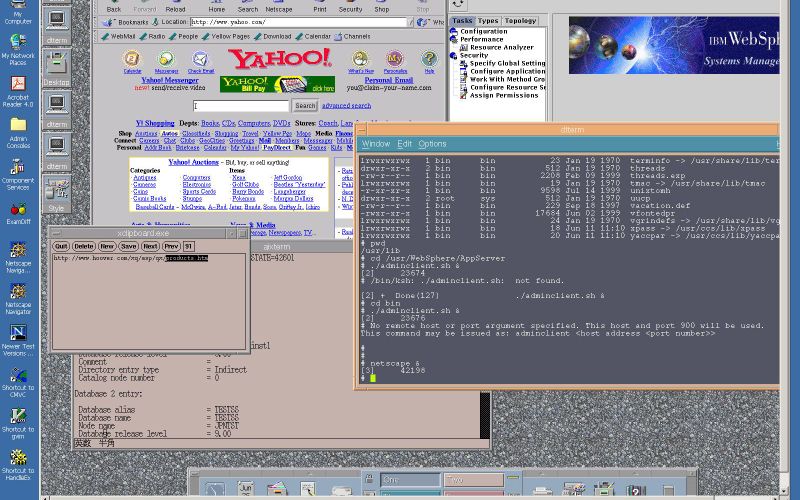This screenshot has height=500, width=800.
Task: Click Yahoo Messenger round icon on page
Action: pos(166,59)
